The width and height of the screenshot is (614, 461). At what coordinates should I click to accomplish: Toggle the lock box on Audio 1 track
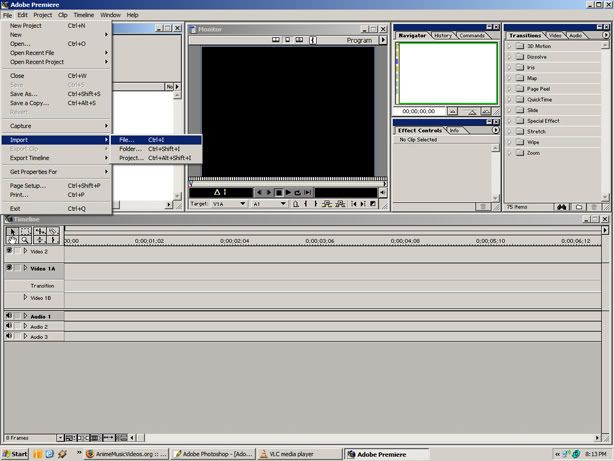tap(17, 315)
